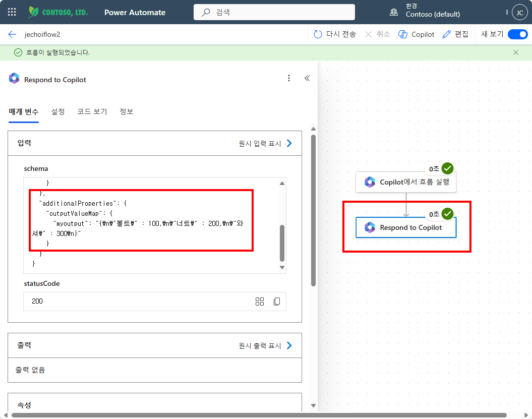Click the schema box scroll down arrow
Screen dimensions: 532x419
point(282,267)
